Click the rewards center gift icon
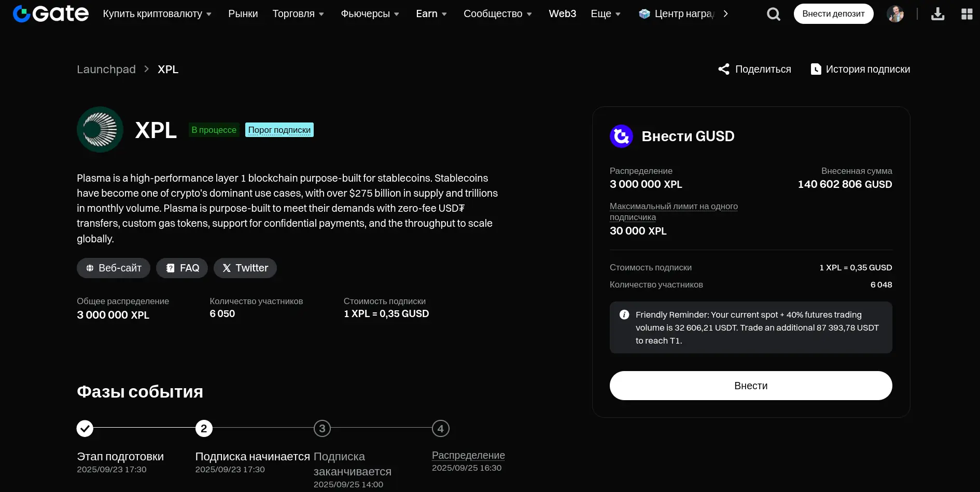 (x=645, y=14)
